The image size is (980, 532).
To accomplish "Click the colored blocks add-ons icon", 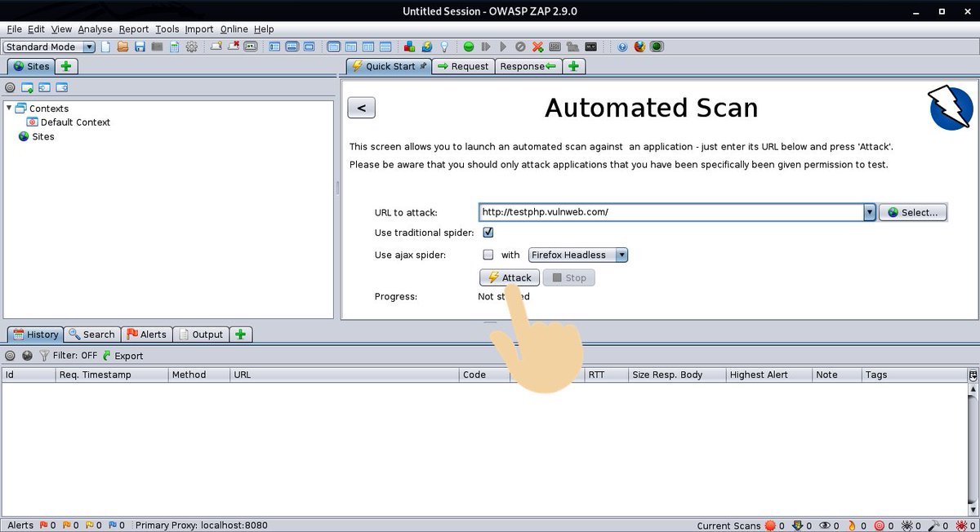I will (410, 47).
